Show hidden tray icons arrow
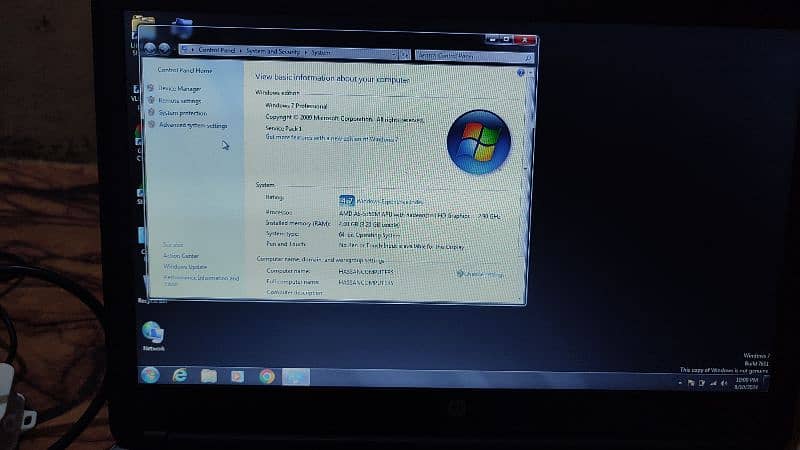This screenshot has width=800, height=450. pos(680,382)
